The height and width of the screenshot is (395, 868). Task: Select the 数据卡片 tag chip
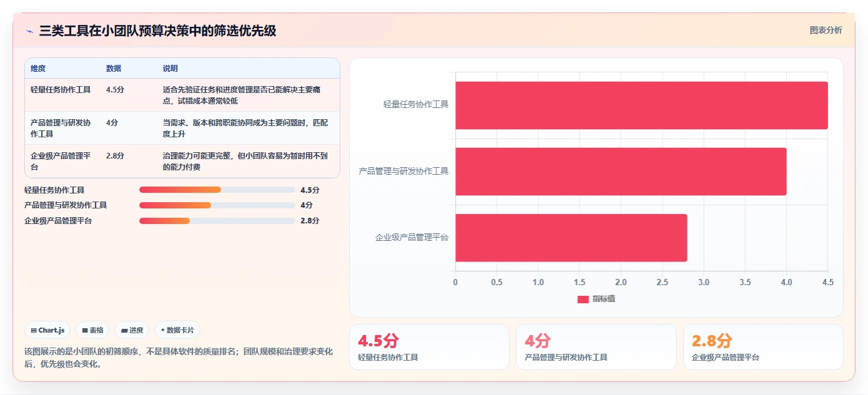point(177,330)
